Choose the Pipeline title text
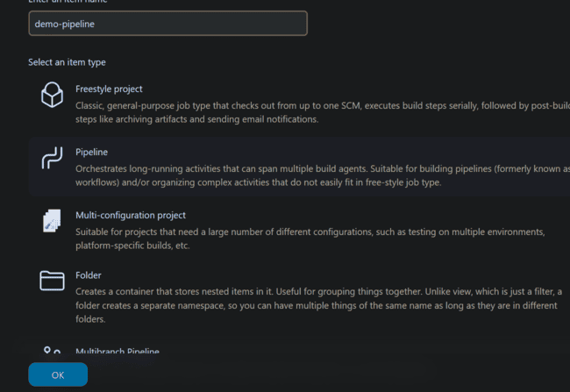This screenshot has width=570, height=392. [x=91, y=152]
